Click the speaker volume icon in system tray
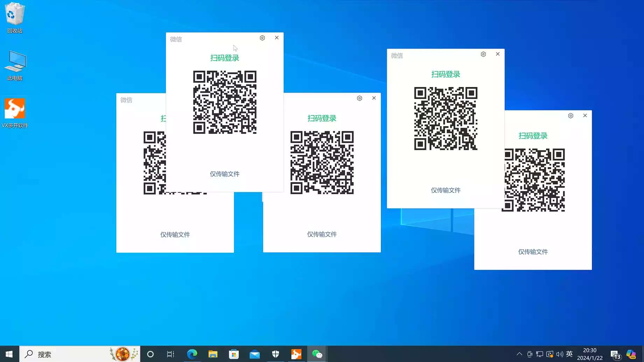Viewport: 644px width, 362px height. [560, 354]
